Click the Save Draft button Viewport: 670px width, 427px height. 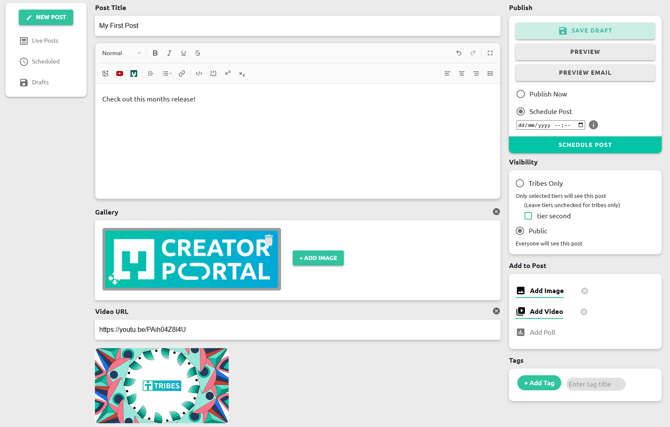585,31
